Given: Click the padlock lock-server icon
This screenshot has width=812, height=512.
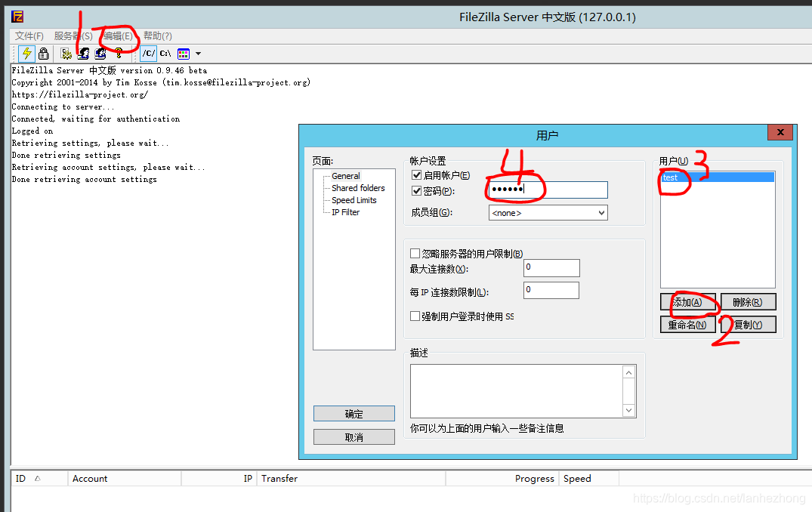Looking at the screenshot, I should tap(44, 54).
